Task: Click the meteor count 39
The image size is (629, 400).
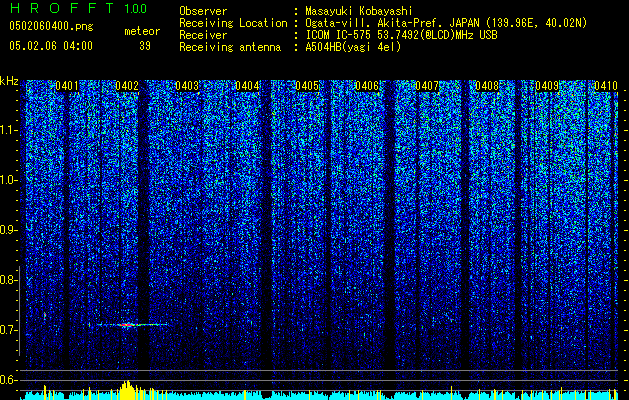Action: click(145, 46)
